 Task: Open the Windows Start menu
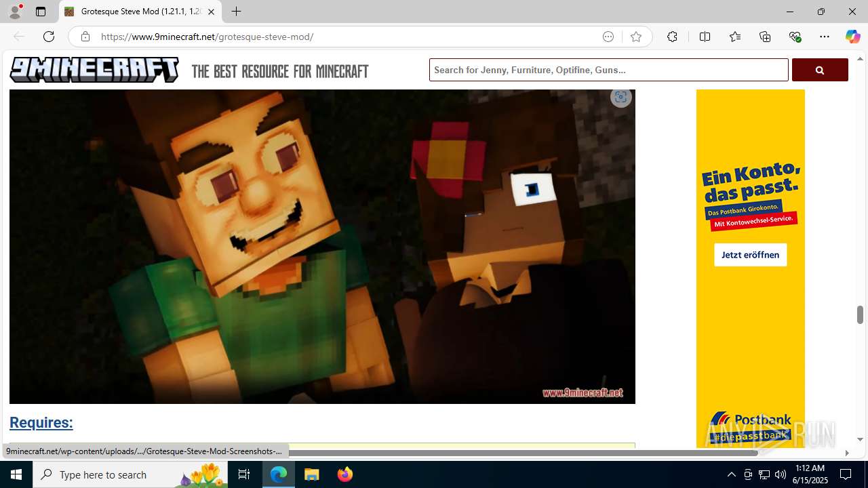tap(16, 474)
